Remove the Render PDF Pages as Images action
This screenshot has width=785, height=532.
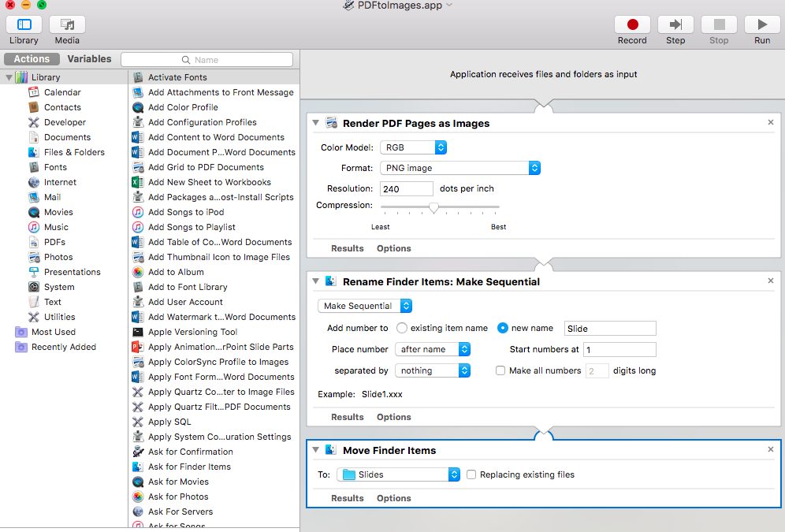pyautogui.click(x=771, y=122)
